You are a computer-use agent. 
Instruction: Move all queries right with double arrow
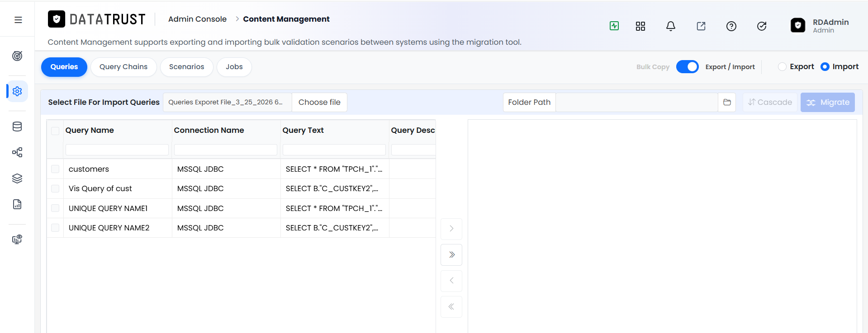click(451, 255)
